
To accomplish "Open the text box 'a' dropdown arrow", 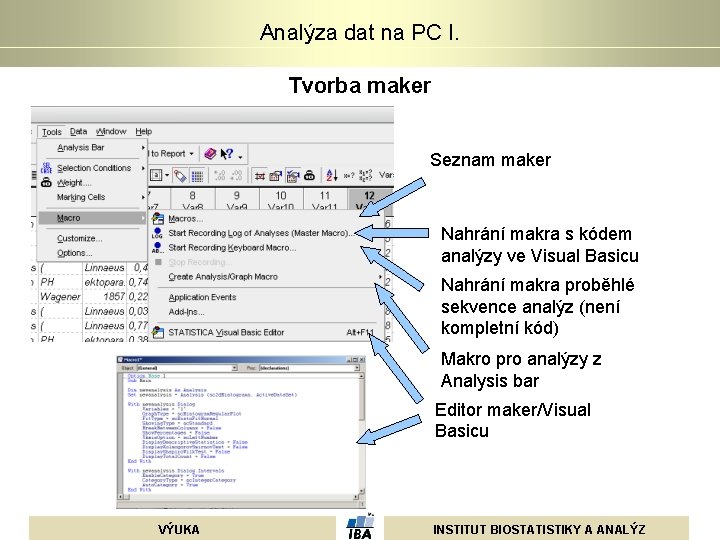I will 167,175.
